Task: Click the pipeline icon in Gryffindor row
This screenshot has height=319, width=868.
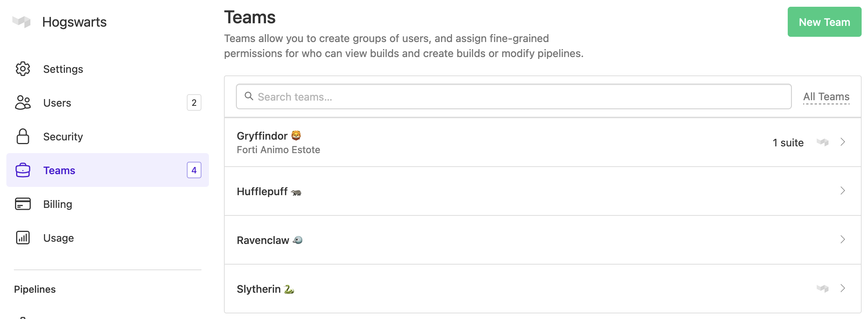Action: (x=823, y=142)
